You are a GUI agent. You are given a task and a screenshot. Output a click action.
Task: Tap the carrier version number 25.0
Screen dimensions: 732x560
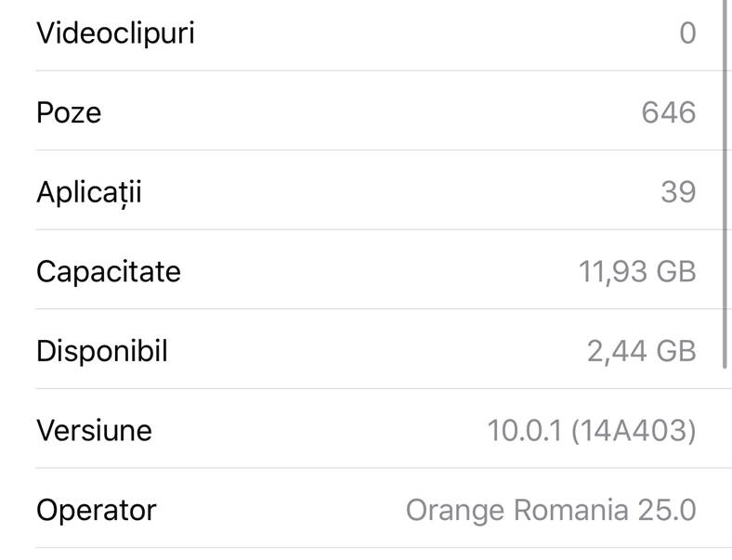666,511
